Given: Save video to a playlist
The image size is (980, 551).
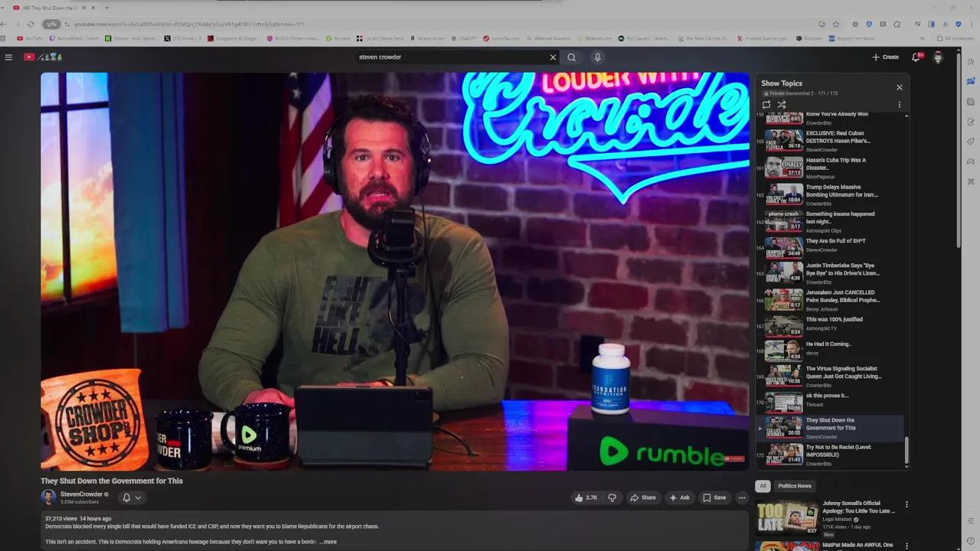Looking at the screenshot, I should point(714,497).
